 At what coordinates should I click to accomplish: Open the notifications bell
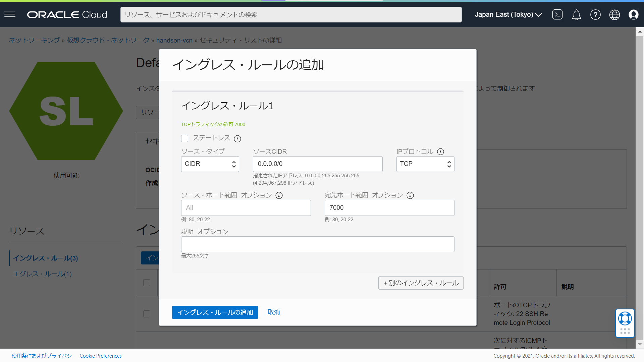point(576,14)
